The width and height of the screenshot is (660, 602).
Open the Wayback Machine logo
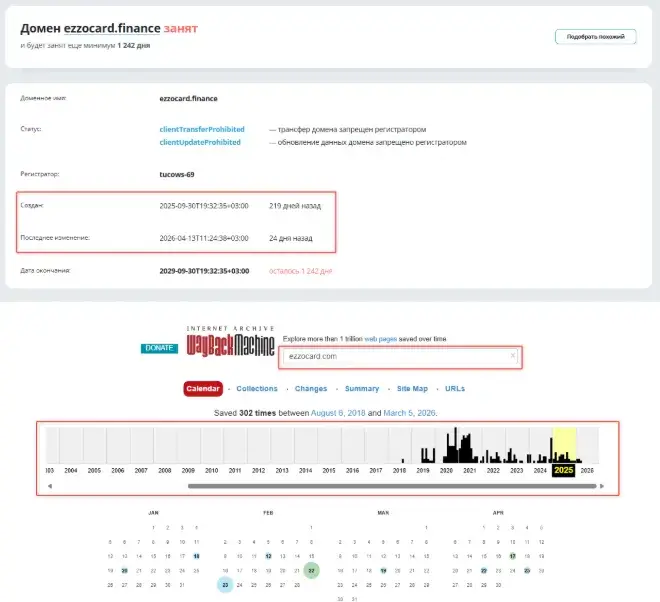230,341
